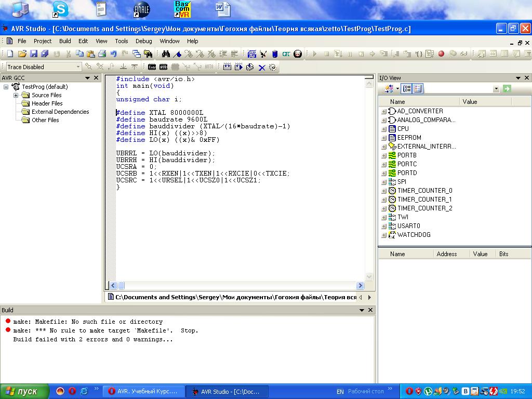Expand the PORTB register node

point(383,155)
